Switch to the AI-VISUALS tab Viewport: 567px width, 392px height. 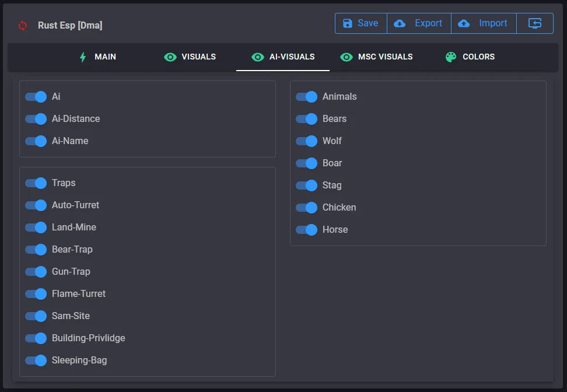[283, 57]
